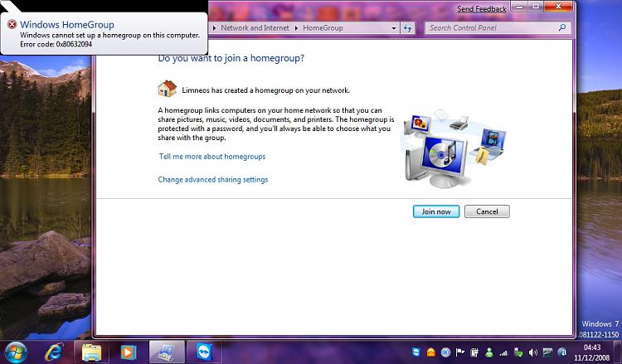622x364 pixels.
Task: Click green Messenger person tray icon
Action: point(489,352)
